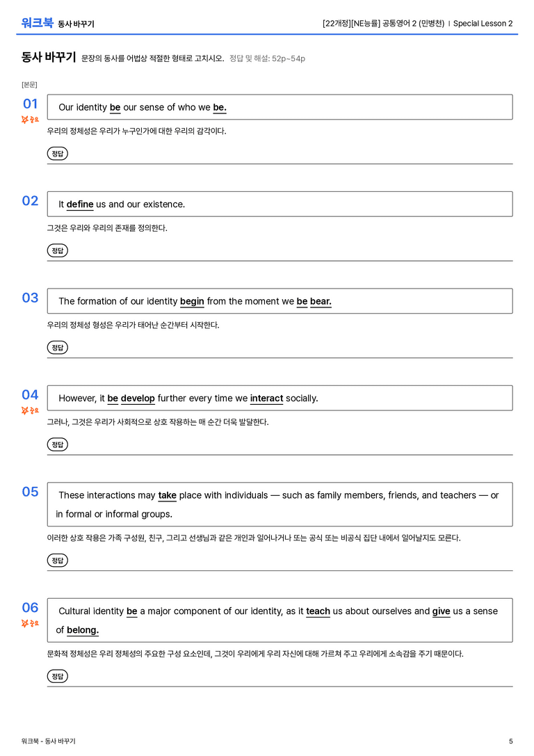Click the underlined verb 'take' in sentence 05
This screenshot has width=534, height=756.
pos(168,495)
